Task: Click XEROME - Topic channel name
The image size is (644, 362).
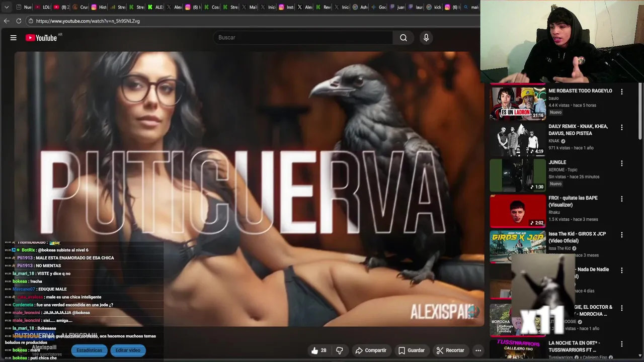Action: pos(563,170)
